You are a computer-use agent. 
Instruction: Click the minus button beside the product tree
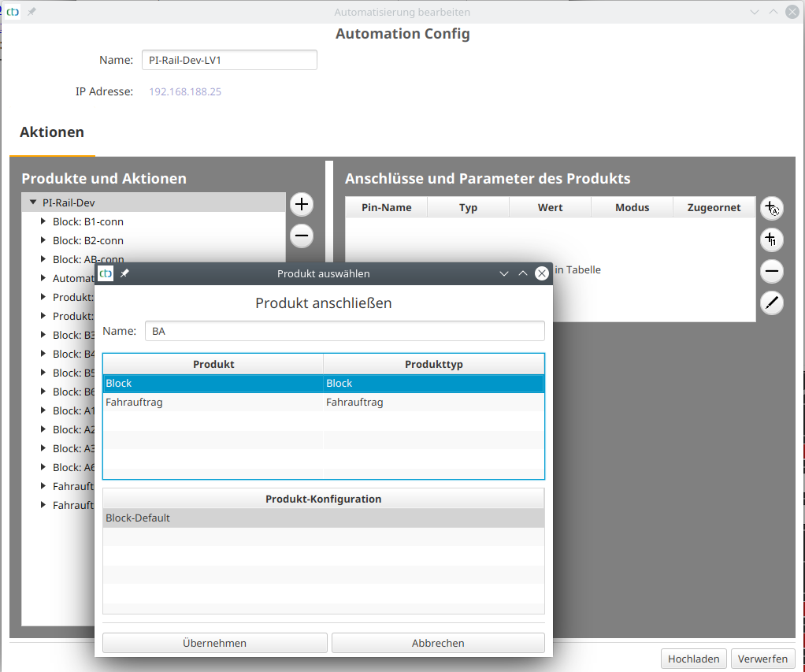click(301, 236)
